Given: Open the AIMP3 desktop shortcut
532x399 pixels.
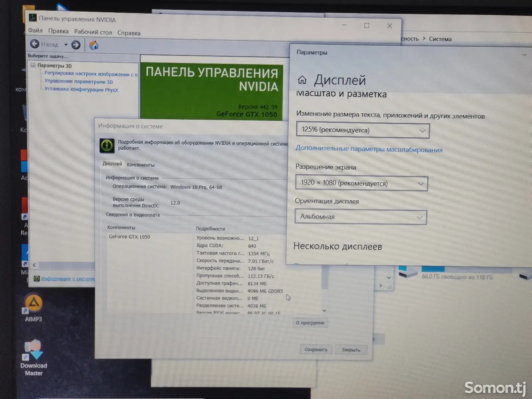Looking at the screenshot, I should point(34,308).
